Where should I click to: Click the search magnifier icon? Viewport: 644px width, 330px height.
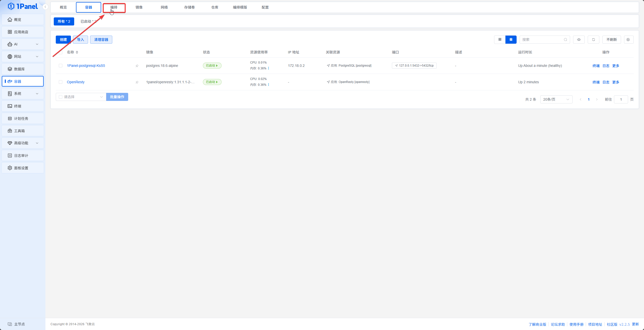tap(566, 40)
